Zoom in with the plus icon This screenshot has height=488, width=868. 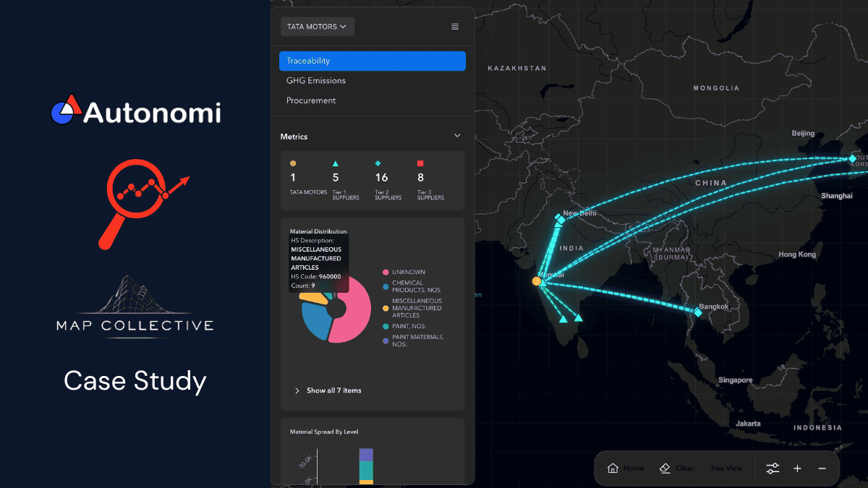[x=797, y=468]
